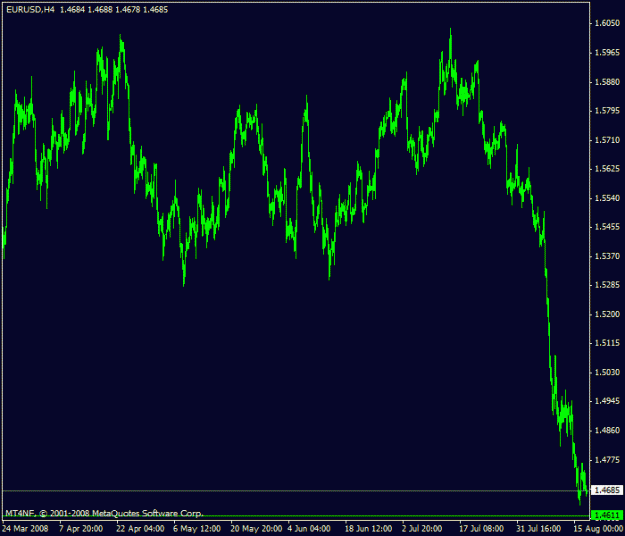Image resolution: width=625 pixels, height=536 pixels.
Task: Click the 1.5115 price axis label
Action: [x=607, y=343]
